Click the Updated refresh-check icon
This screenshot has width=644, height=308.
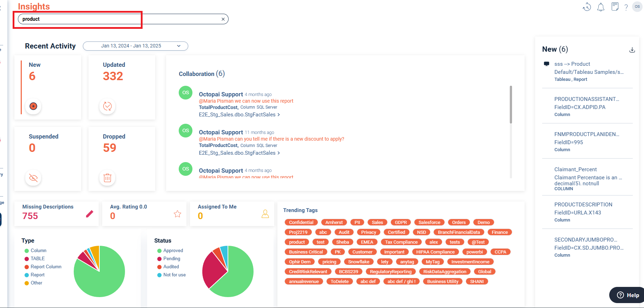[107, 106]
